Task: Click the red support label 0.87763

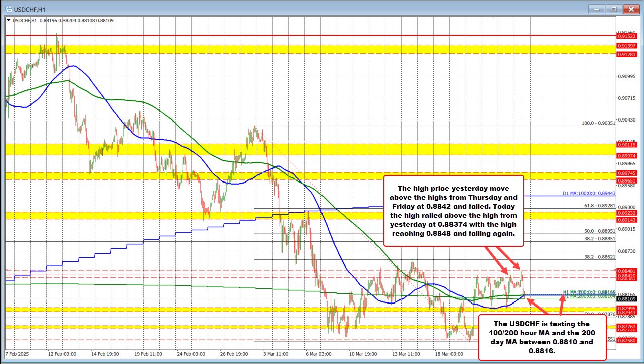Action: pyautogui.click(x=627, y=327)
